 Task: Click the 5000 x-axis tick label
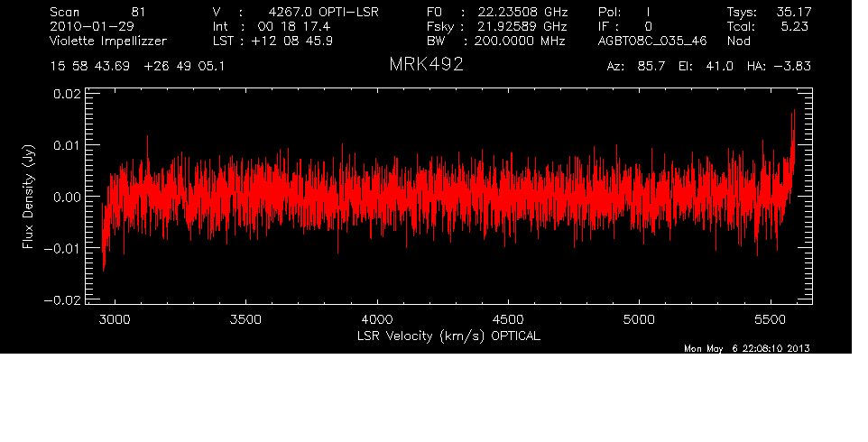639,319
